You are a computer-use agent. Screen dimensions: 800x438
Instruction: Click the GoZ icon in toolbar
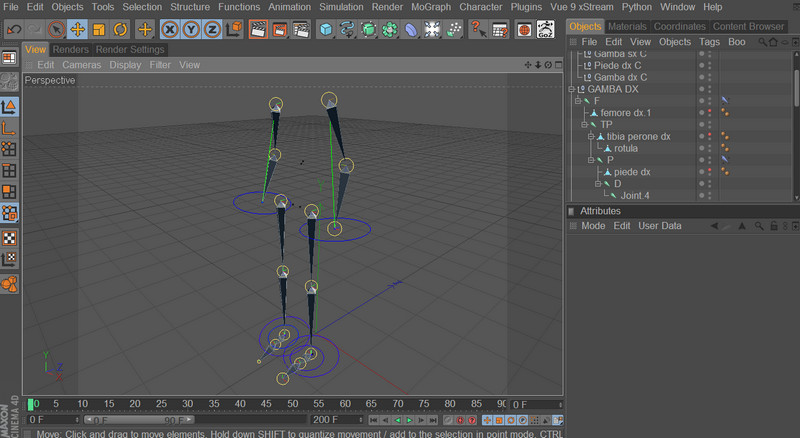[547, 29]
